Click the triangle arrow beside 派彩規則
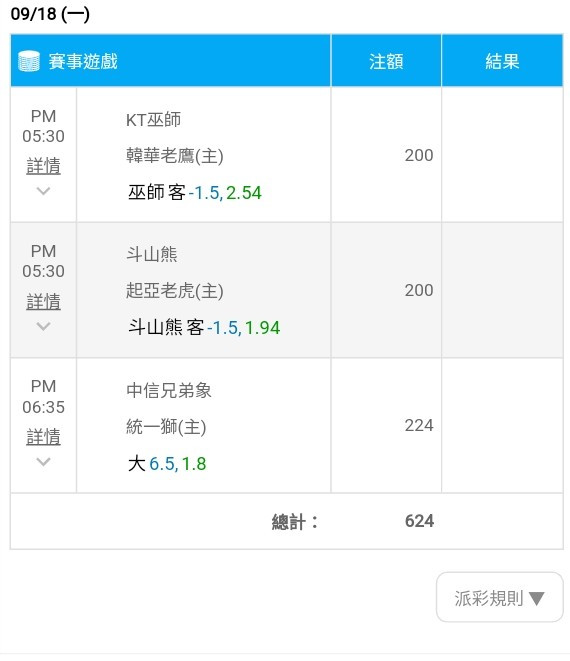Screen dimensions: 570x661 point(537,598)
